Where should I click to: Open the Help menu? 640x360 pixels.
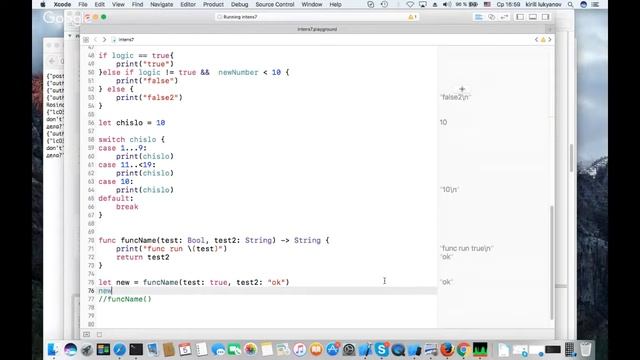[335, 4]
